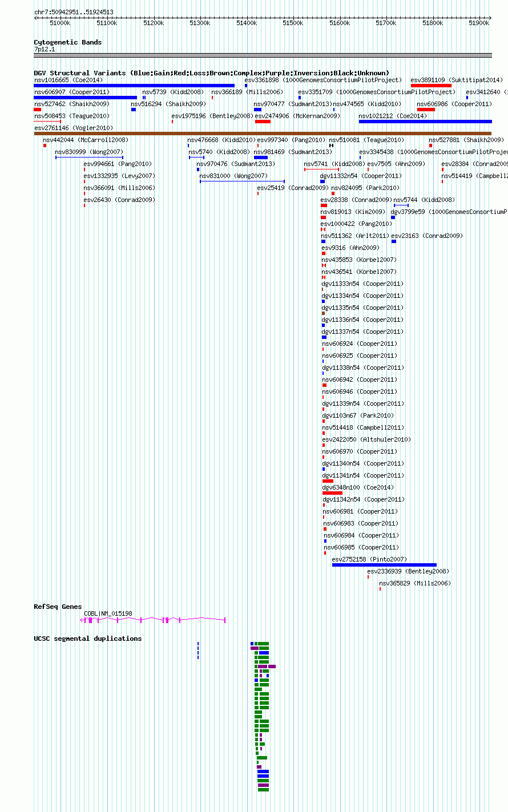Click nsv474565 (Kidd2010) label
Screen dimensions: 508x812
(367, 104)
